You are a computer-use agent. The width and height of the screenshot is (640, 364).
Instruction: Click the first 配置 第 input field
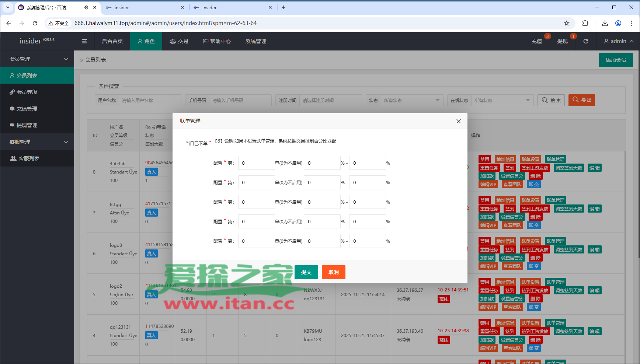(x=256, y=163)
